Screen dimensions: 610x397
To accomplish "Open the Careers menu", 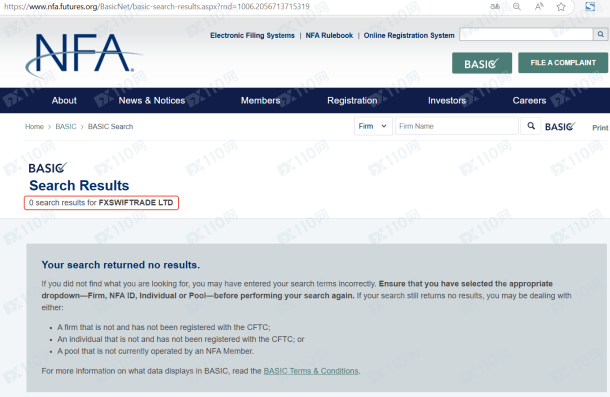I will coord(529,100).
